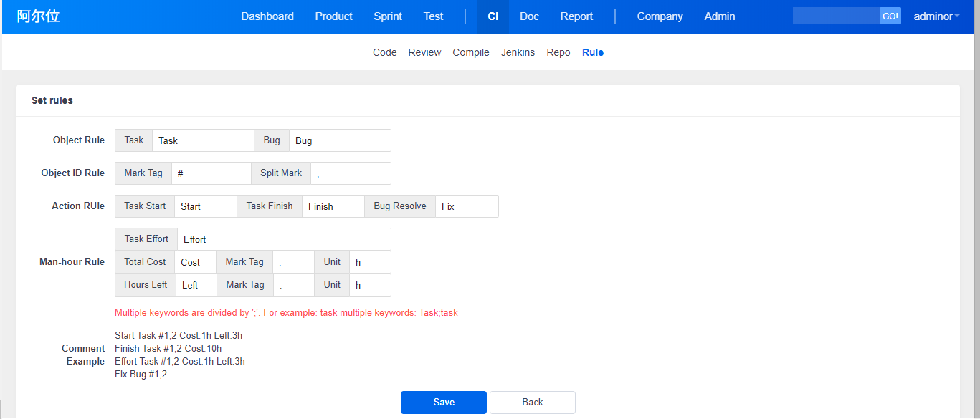Switch to the Code sub-tab
The image size is (980, 419).
pos(385,52)
